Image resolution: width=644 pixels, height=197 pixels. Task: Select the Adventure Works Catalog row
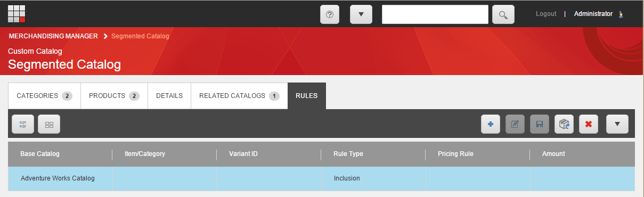[x=321, y=178]
